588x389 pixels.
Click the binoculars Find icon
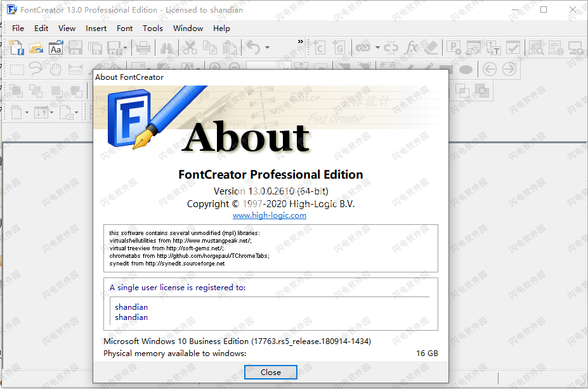(x=167, y=48)
